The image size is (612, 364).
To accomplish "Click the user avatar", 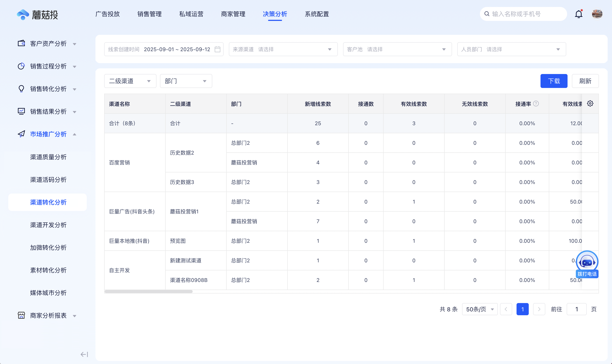I will click(597, 14).
